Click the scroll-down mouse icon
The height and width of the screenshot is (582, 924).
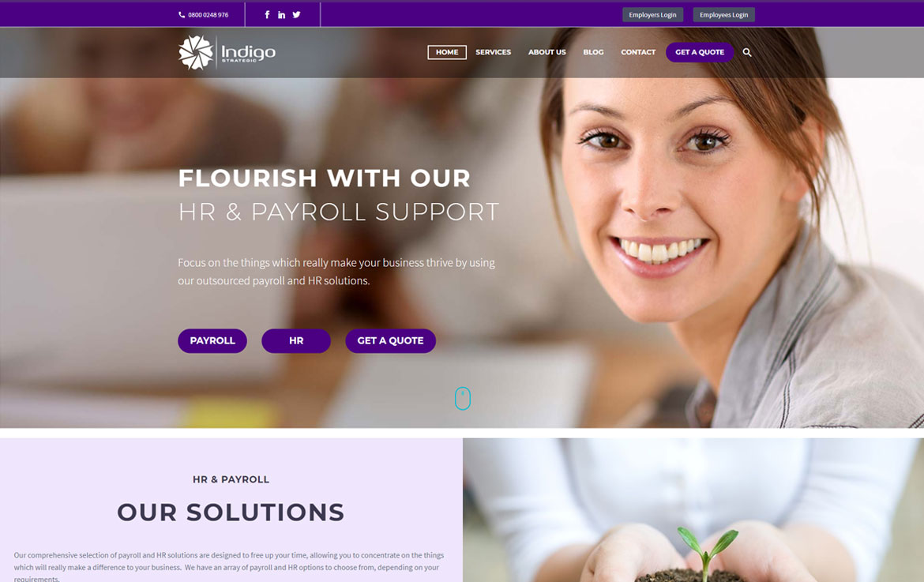(463, 398)
